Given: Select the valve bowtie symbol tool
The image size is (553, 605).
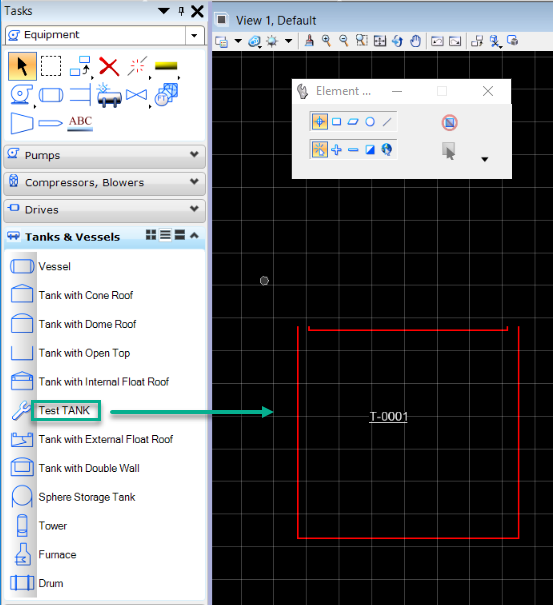Looking at the screenshot, I should pos(137,95).
